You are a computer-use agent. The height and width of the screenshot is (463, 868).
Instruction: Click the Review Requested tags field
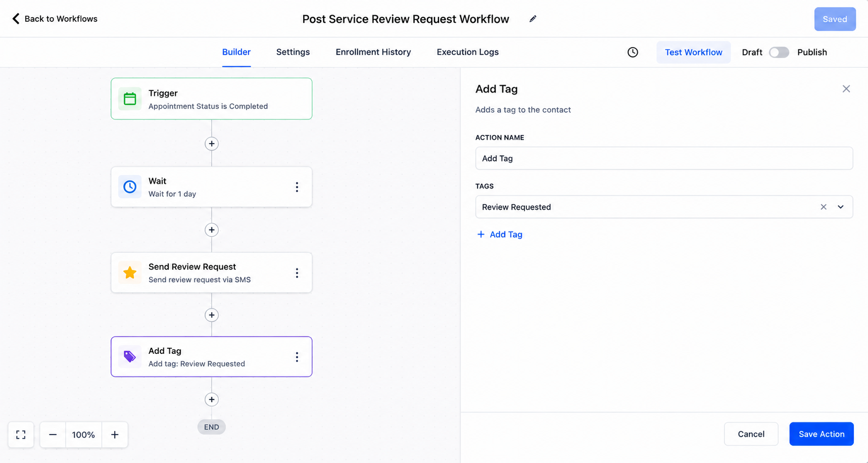point(664,207)
